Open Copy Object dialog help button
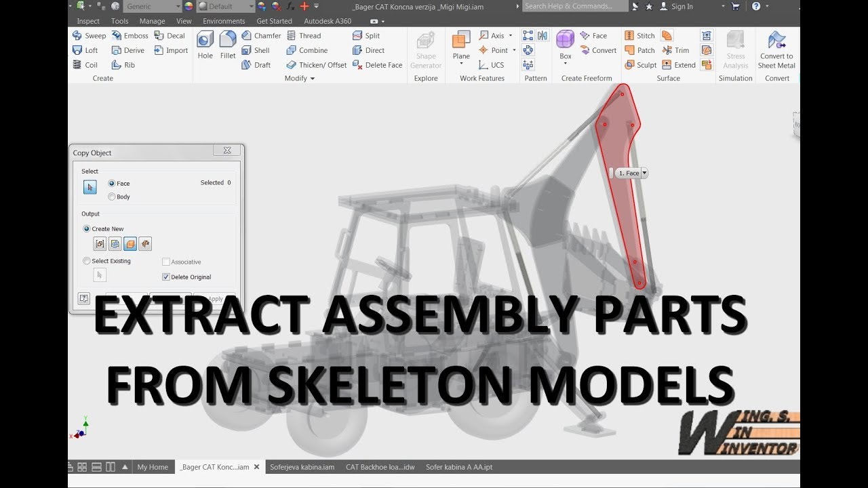The height and width of the screenshot is (488, 868). click(x=84, y=298)
